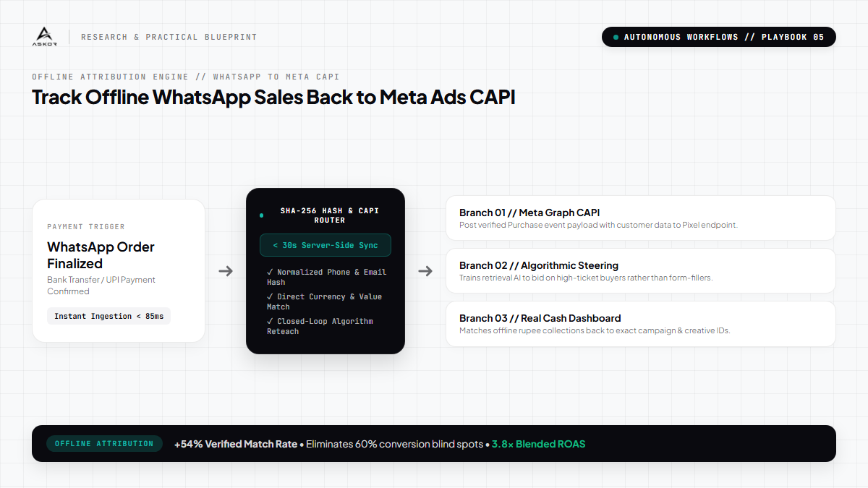Click +54% Verified Match Rate stat
The width and height of the screenshot is (868, 488).
236,444
